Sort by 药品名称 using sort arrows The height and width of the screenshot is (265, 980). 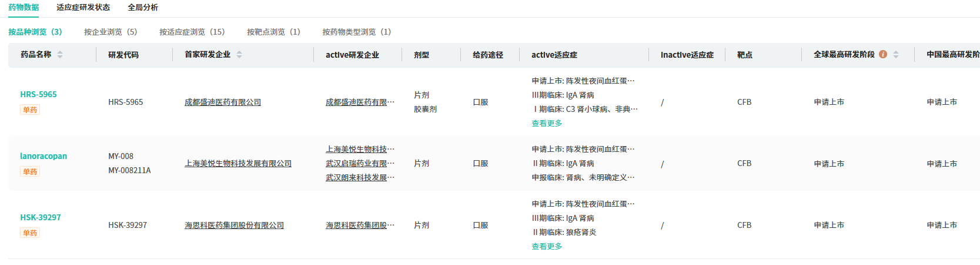(60, 55)
